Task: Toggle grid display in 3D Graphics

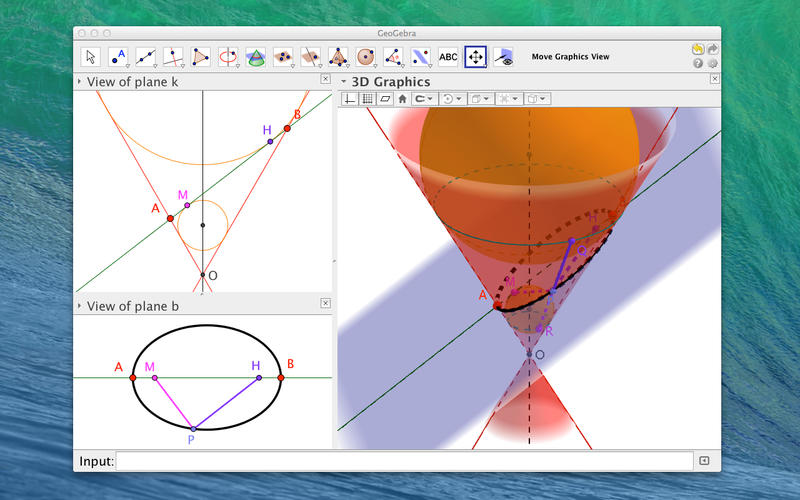Action: (367, 99)
